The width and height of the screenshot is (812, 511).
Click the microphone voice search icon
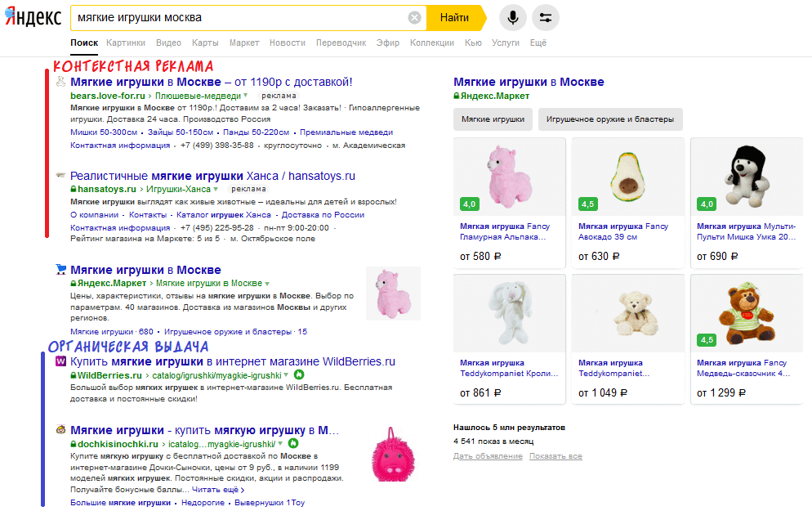pyautogui.click(x=513, y=17)
